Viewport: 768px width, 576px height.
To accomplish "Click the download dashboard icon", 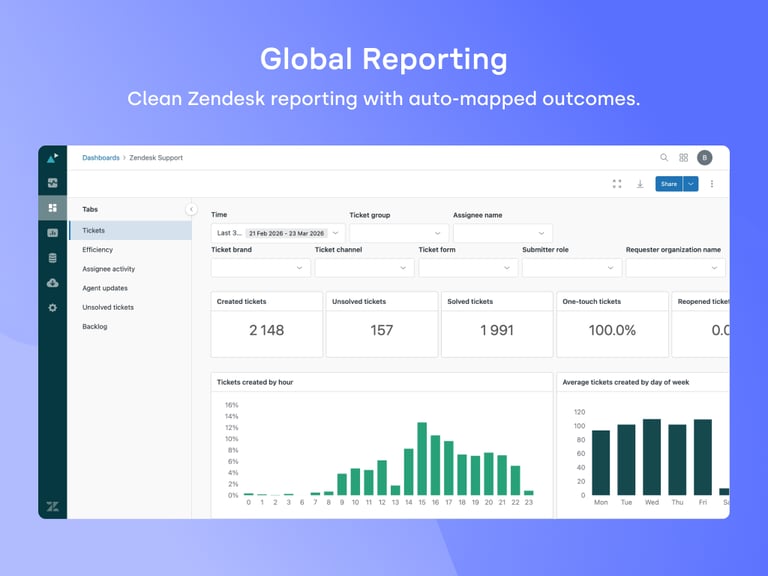I will click(640, 184).
